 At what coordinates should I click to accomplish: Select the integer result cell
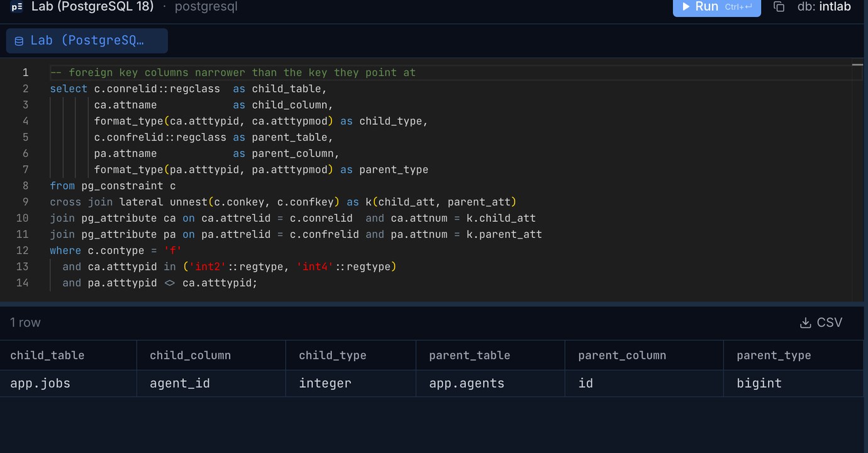350,383
